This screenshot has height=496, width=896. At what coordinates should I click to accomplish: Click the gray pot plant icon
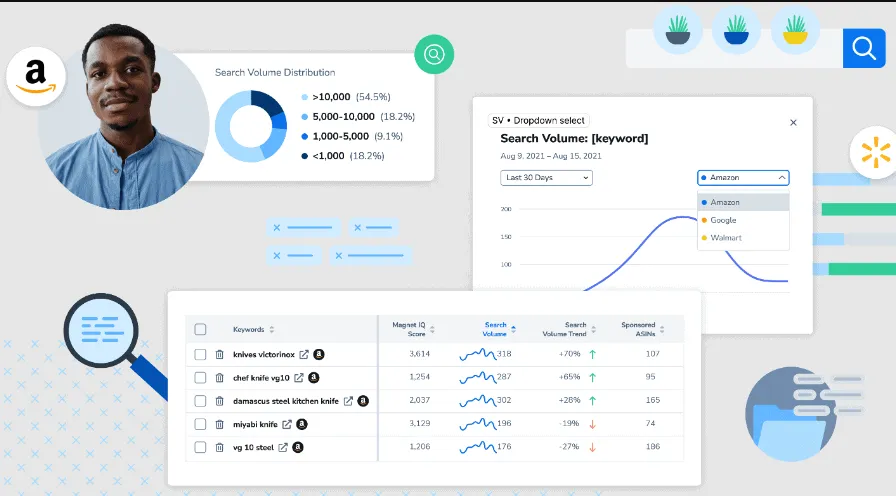[x=678, y=30]
